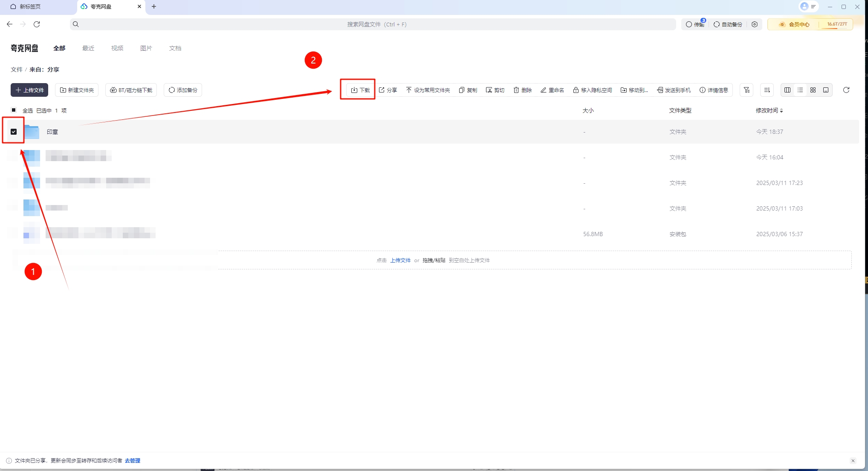Open the sort order menu
Screen dimensions: 868x471
(767, 90)
